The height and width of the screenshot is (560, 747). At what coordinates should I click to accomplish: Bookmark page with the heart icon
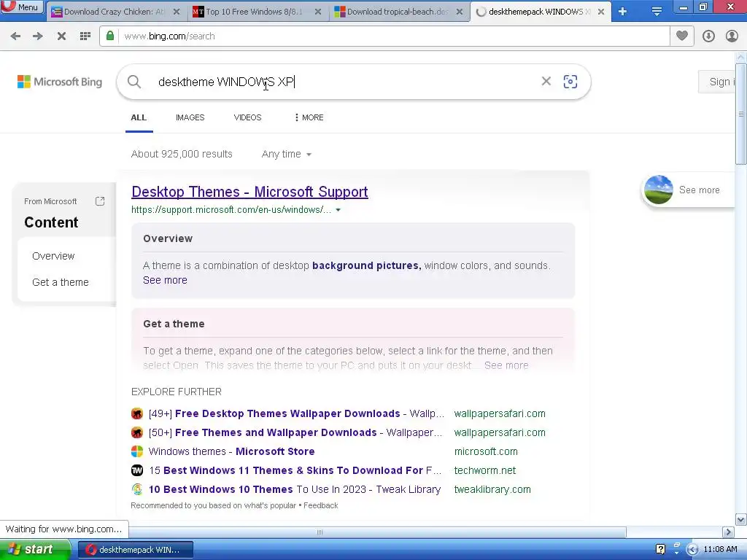click(682, 36)
